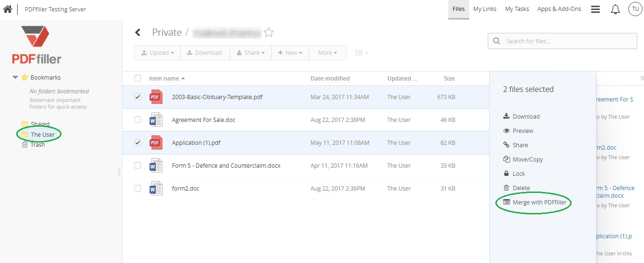The height and width of the screenshot is (263, 644).
Task: Click the Download toolbar button
Action: point(205,53)
